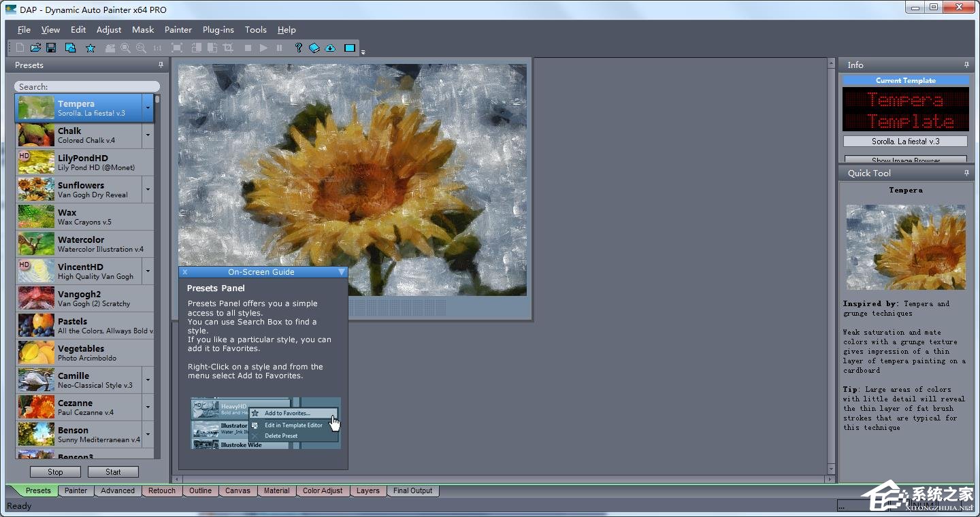Click the sunflower painting canvas
Screen dimensions: 980x517
click(352, 180)
